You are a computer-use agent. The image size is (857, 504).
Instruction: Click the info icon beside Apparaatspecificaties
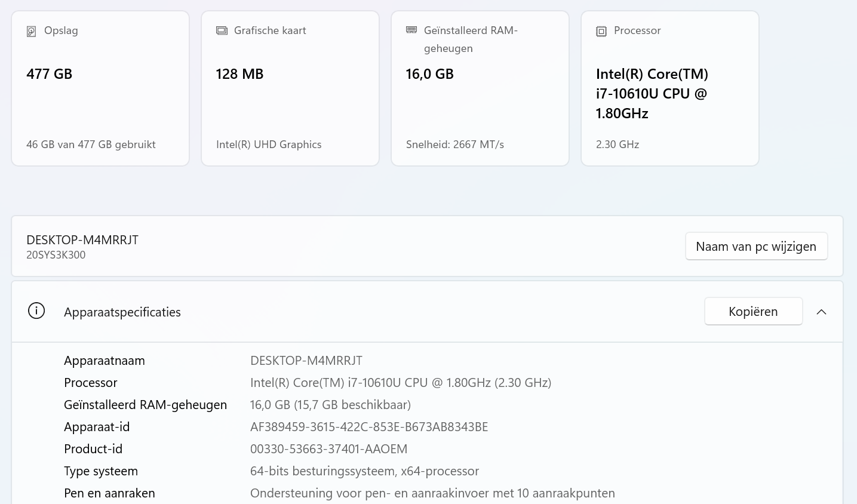[36, 311]
